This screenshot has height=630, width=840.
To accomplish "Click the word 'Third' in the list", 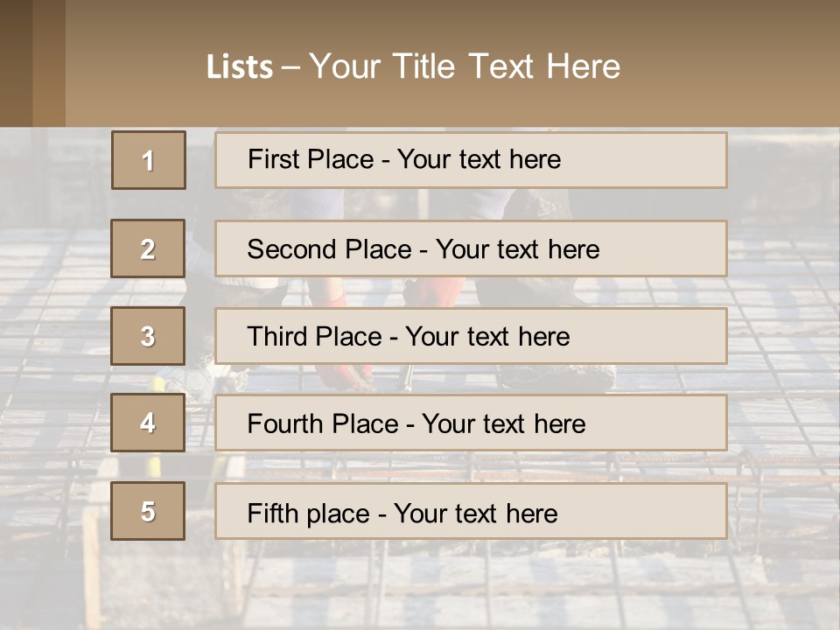I will pyautogui.click(x=276, y=337).
